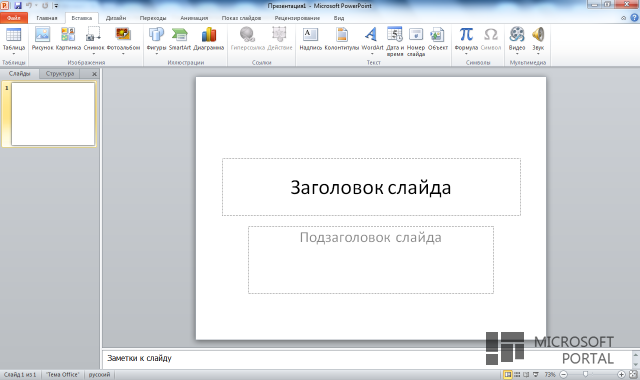Close the slides pane with the X

tap(94, 74)
